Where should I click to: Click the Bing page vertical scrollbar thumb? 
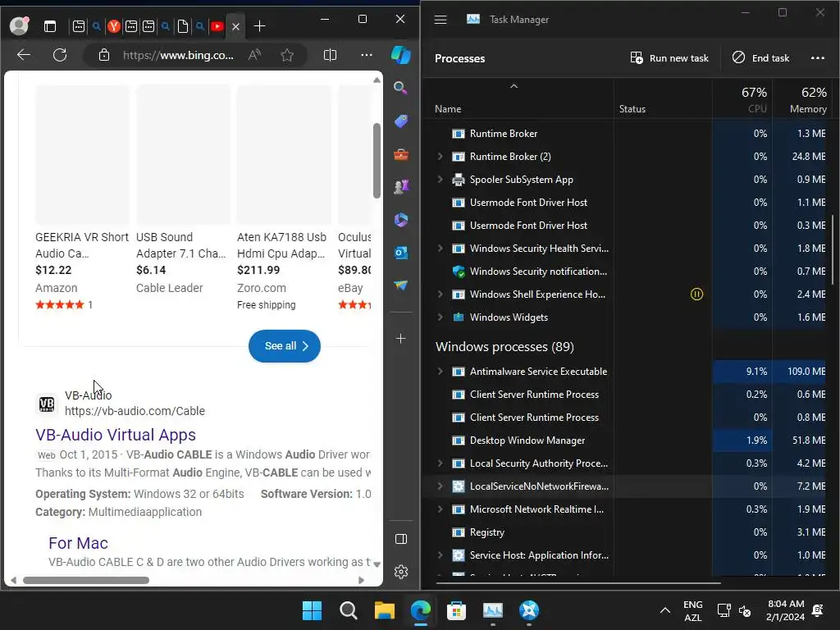coord(377,161)
